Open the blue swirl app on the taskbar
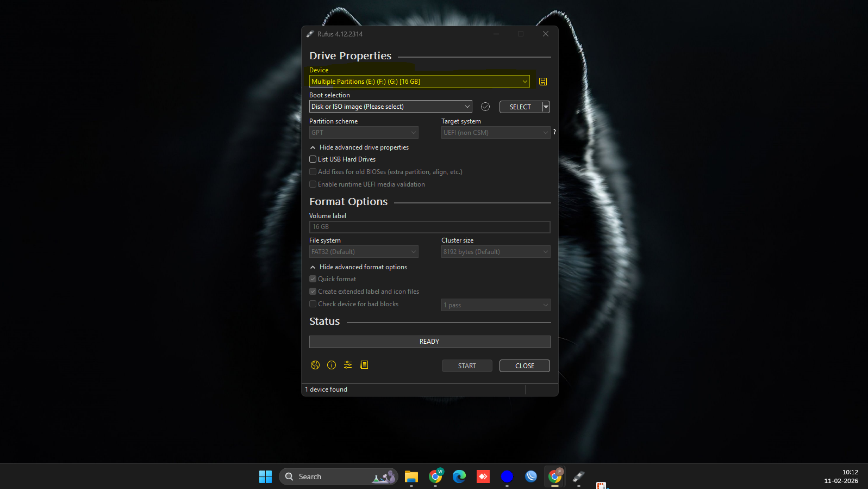868x489 pixels. point(531,476)
